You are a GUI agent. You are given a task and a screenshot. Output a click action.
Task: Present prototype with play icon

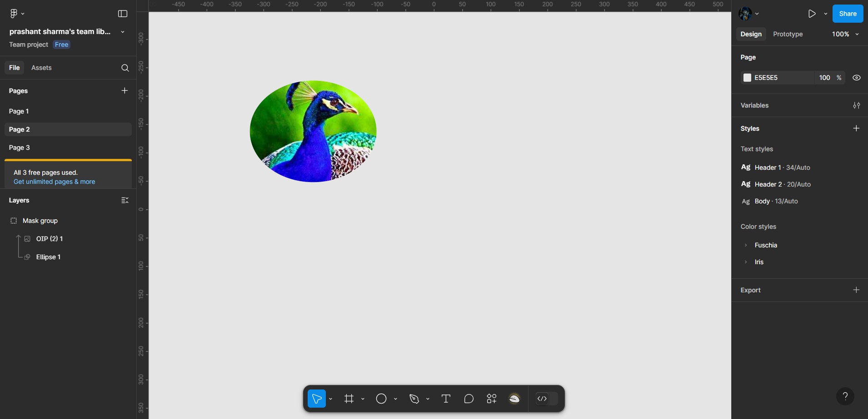pos(812,14)
